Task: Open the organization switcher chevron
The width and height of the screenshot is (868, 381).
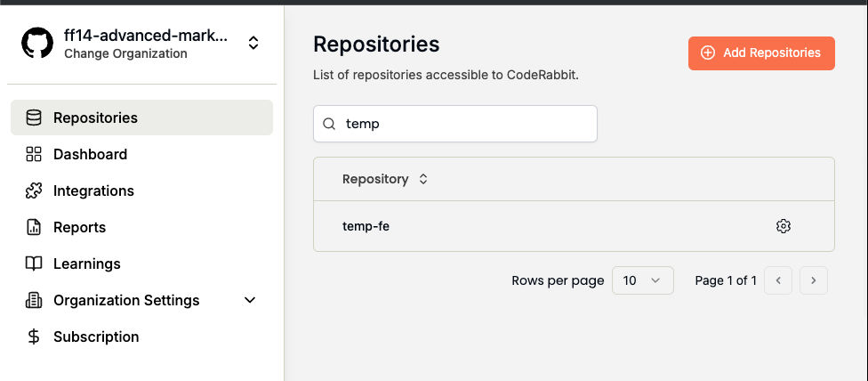Action: pyautogui.click(x=253, y=43)
